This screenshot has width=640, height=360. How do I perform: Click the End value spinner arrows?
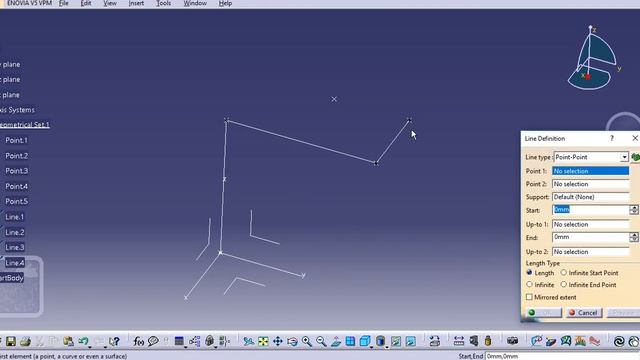(634, 237)
